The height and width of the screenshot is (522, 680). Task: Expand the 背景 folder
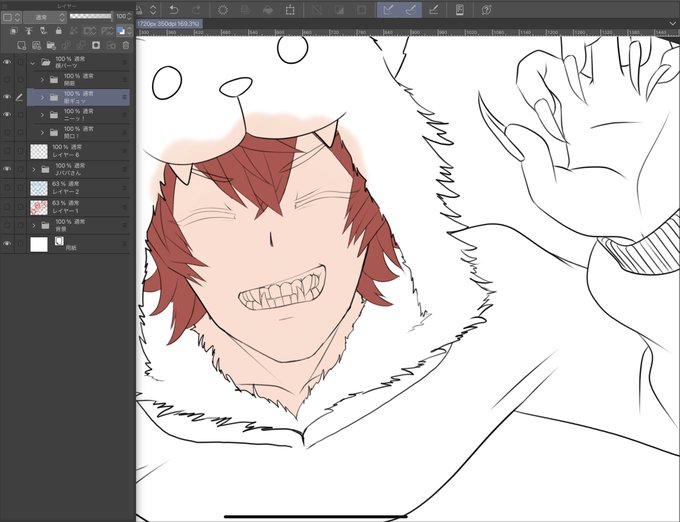point(33,225)
